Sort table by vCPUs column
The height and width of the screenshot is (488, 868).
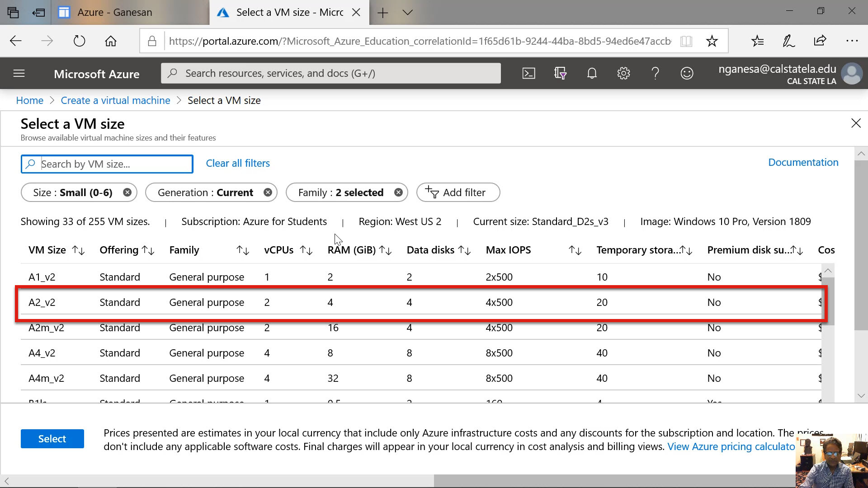[306, 250]
